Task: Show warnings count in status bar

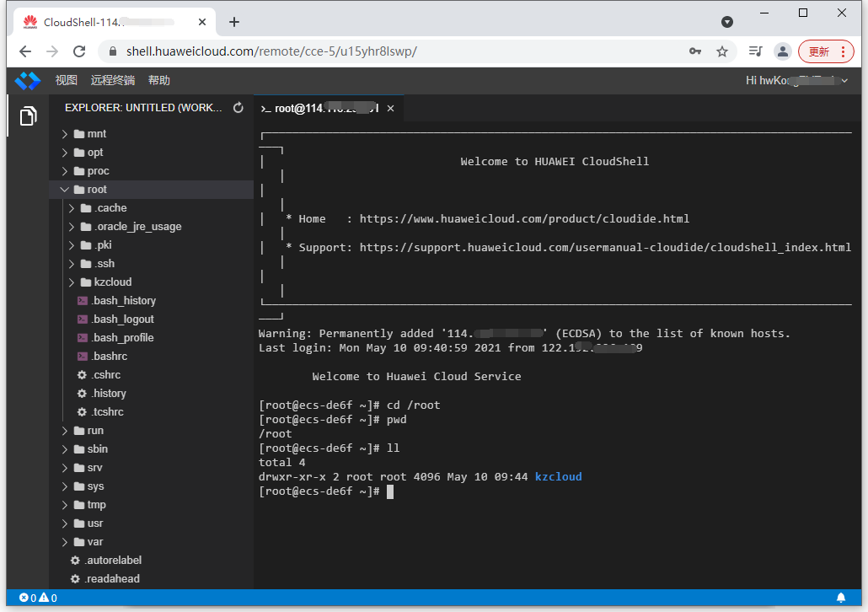Action: click(x=48, y=599)
